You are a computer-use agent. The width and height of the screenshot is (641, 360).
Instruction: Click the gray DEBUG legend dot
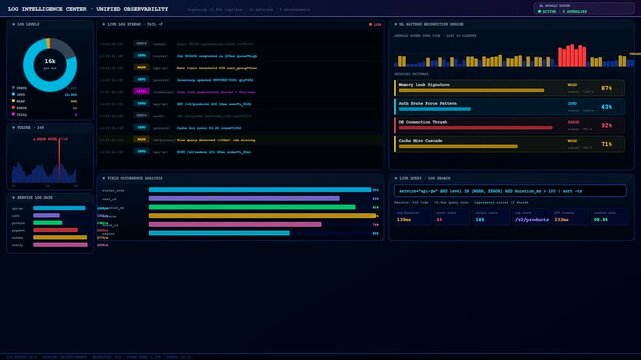[13, 87]
